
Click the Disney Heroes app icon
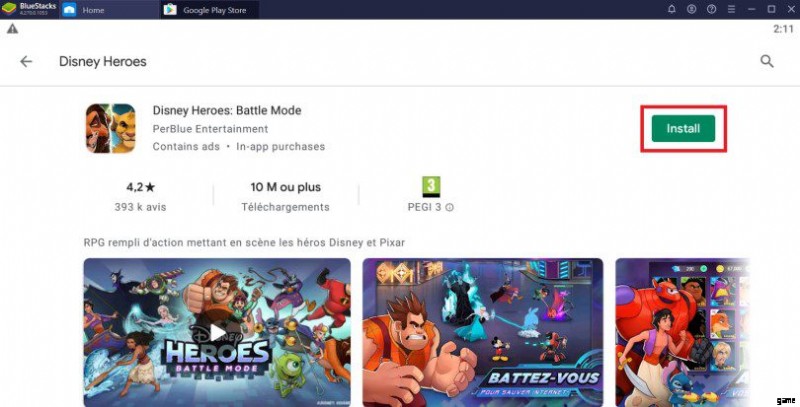(110, 128)
